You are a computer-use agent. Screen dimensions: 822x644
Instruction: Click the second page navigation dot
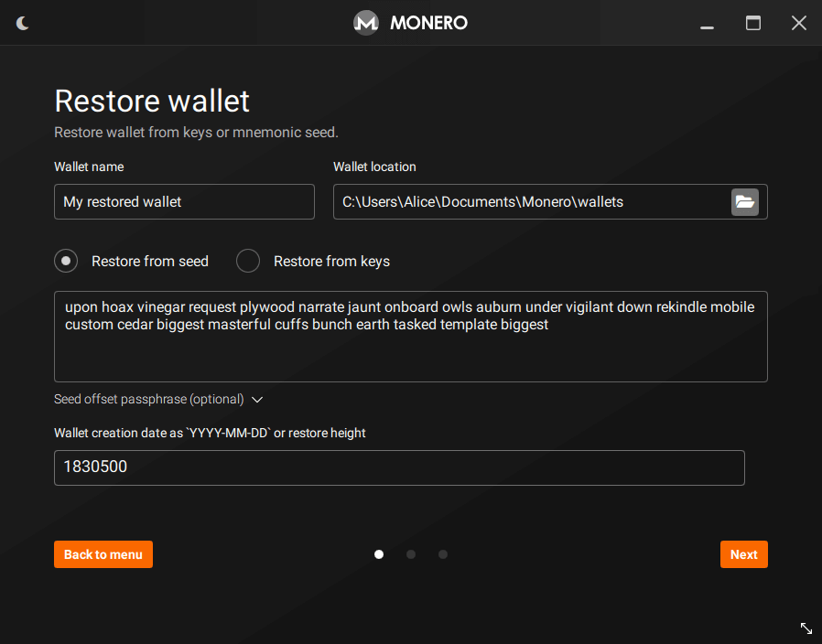click(410, 554)
